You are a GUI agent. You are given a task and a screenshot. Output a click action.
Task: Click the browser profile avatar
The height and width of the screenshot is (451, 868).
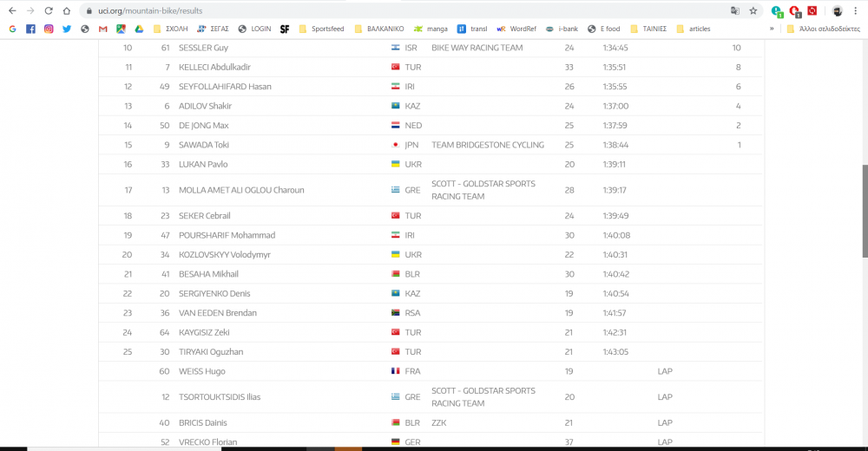tap(837, 11)
